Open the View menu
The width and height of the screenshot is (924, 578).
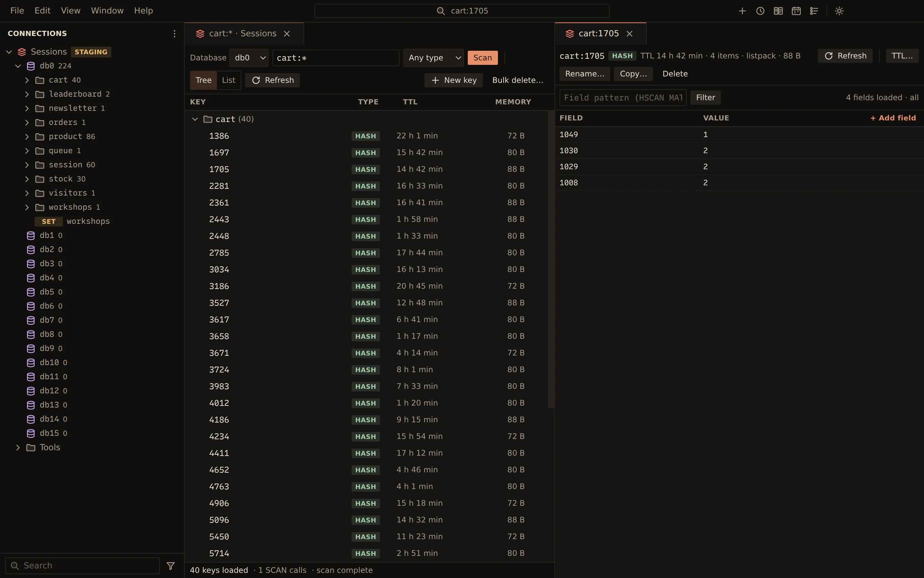coord(71,11)
